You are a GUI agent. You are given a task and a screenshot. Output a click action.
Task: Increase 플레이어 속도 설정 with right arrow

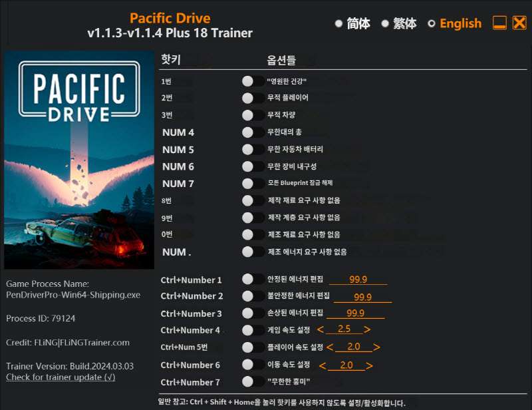376,347
